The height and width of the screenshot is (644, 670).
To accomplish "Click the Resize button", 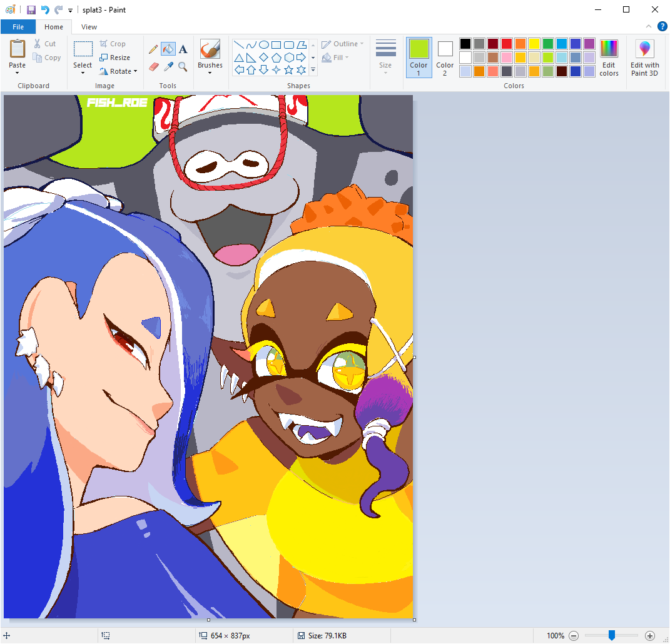I will (x=114, y=58).
